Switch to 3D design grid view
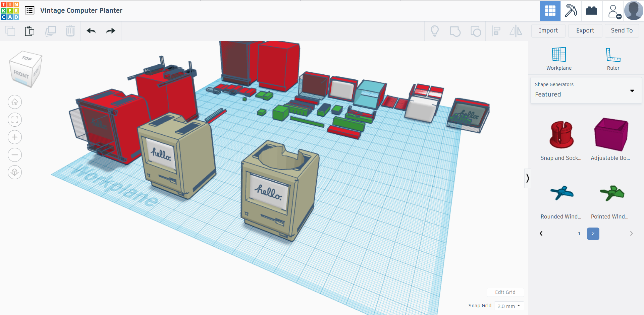This screenshot has height=315, width=644. [550, 11]
